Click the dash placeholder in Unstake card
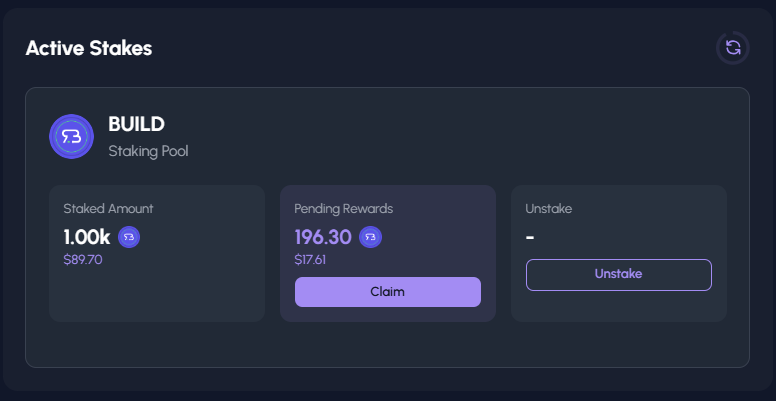Image resolution: width=776 pixels, height=401 pixels. 530,238
